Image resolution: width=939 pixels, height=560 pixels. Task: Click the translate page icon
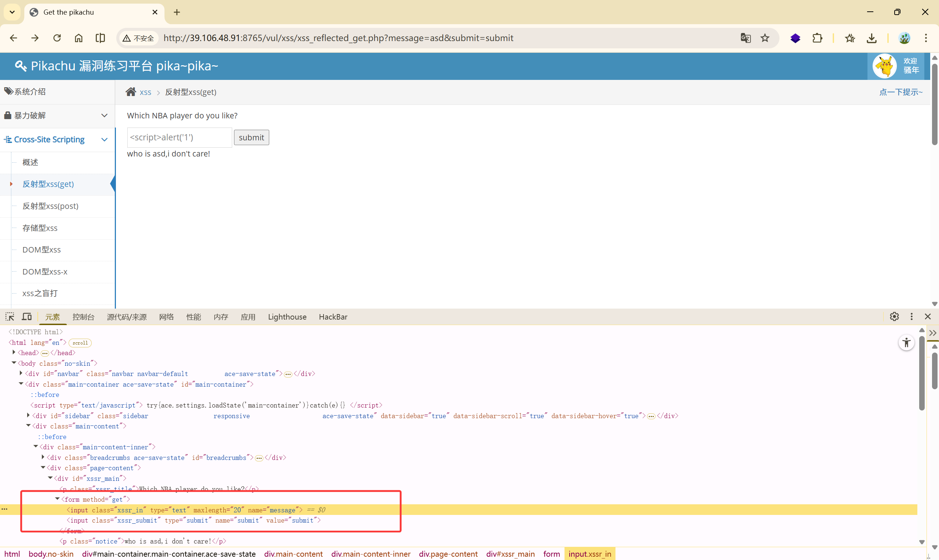coord(745,38)
